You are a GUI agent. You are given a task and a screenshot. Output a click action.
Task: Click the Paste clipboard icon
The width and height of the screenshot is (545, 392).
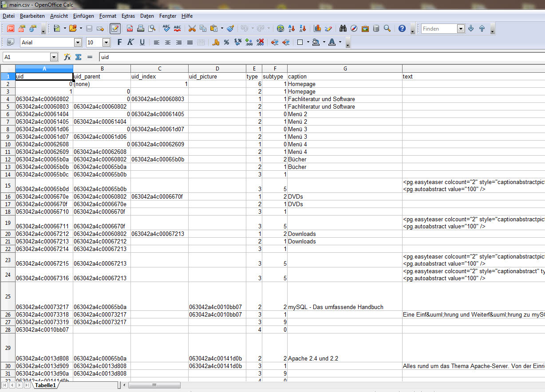click(213, 28)
